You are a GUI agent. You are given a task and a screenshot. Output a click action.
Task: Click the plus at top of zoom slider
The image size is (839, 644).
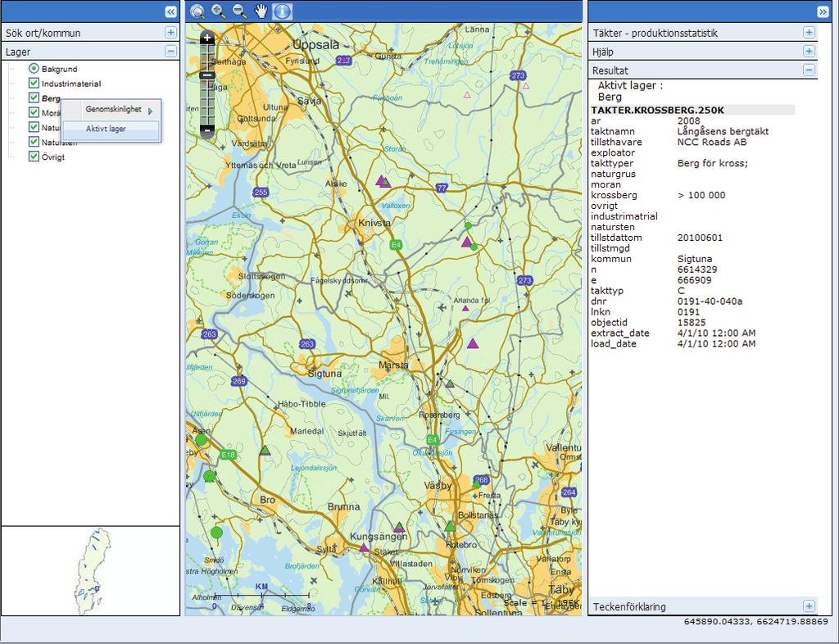coord(207,38)
